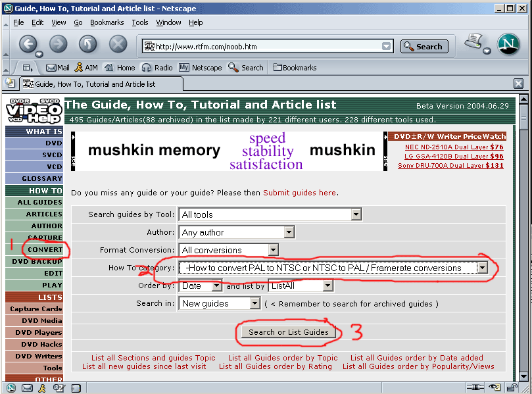This screenshot has width=532, height=394.
Task: Open the CONVERT sidebar link
Action: point(45,249)
